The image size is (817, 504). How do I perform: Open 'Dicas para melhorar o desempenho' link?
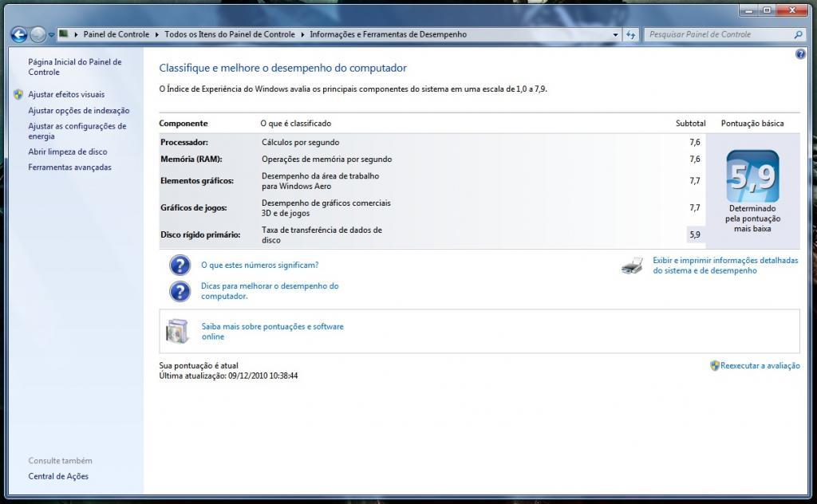coord(270,291)
